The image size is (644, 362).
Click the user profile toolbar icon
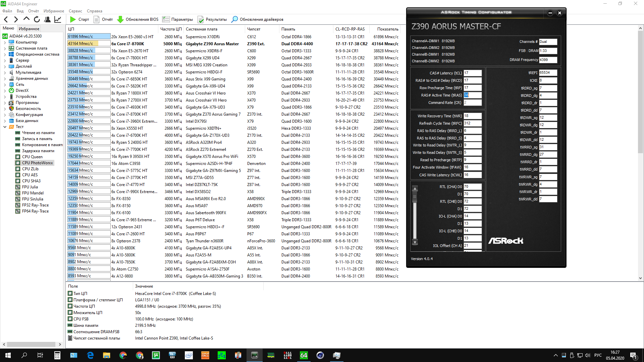47,19
